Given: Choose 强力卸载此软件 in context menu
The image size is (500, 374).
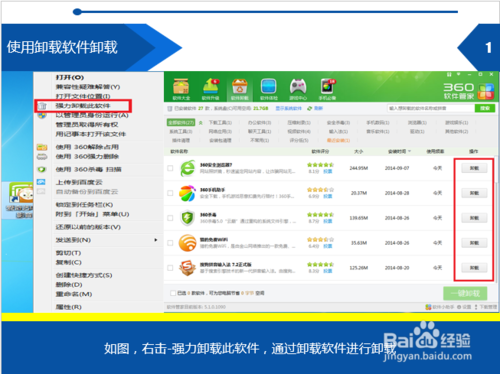Looking at the screenshot, I should pyautogui.click(x=83, y=106).
